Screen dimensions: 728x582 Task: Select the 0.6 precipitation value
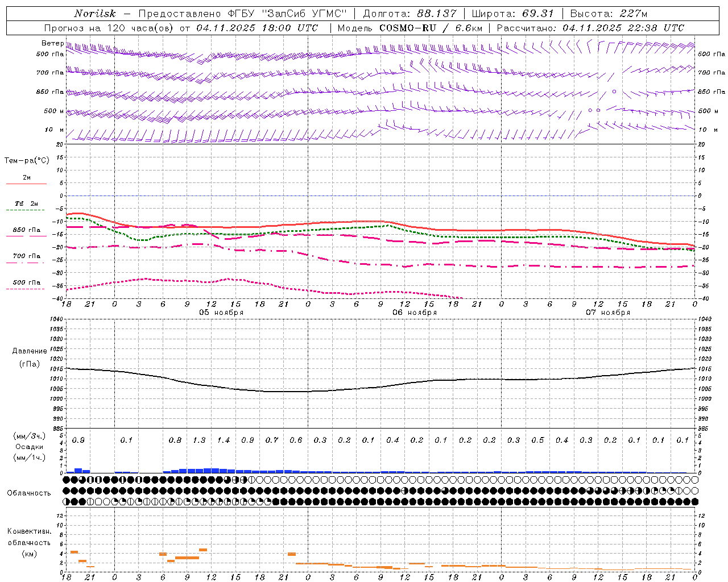296,440
